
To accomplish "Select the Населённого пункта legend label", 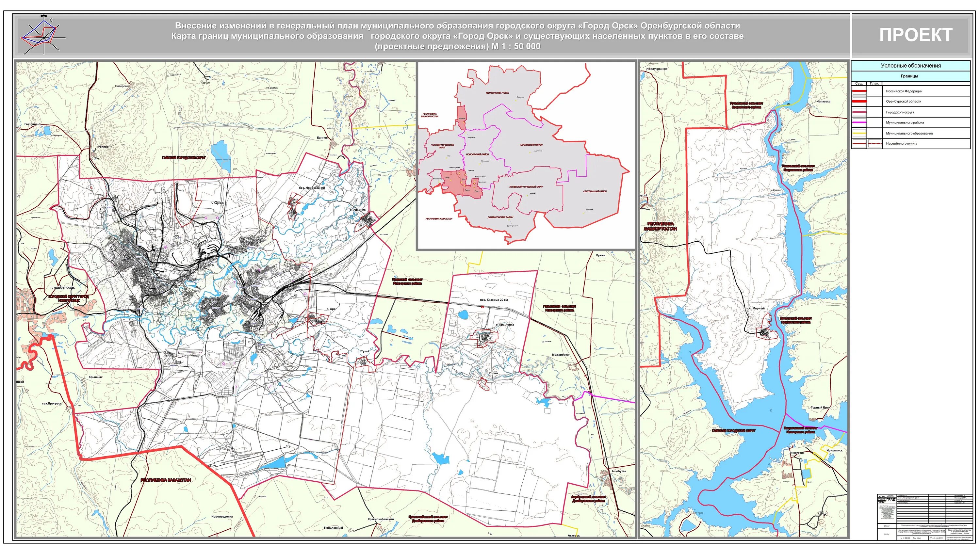I will click(901, 144).
